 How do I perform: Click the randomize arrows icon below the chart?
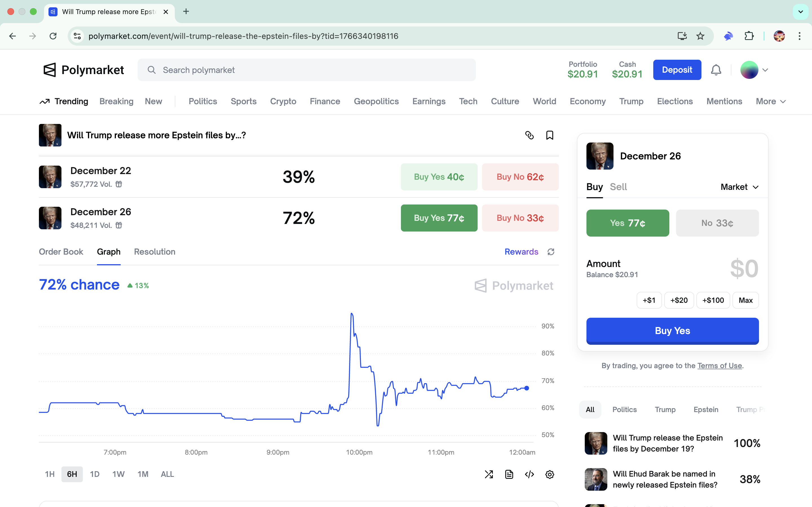pos(489,474)
